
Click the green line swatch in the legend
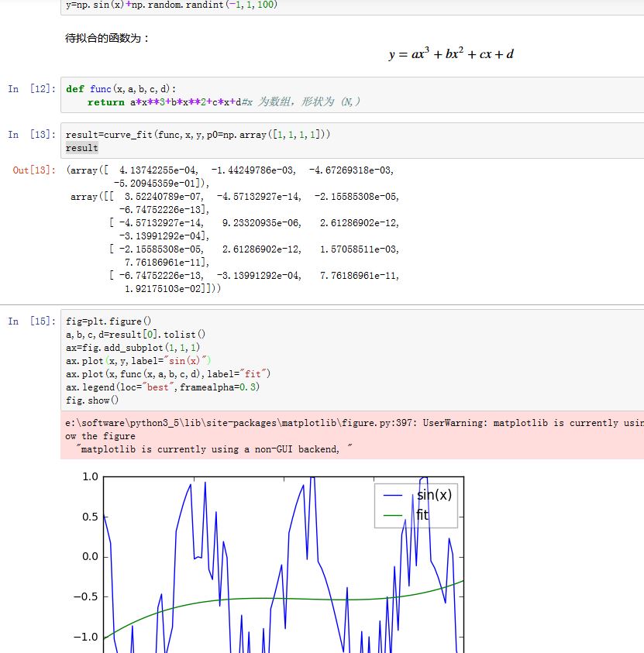pyautogui.click(x=393, y=515)
